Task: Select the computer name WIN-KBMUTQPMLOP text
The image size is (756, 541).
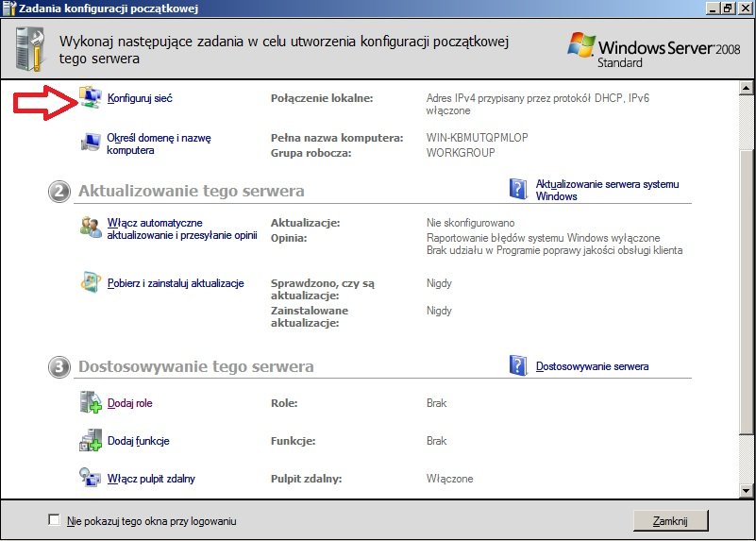Action: tap(477, 138)
